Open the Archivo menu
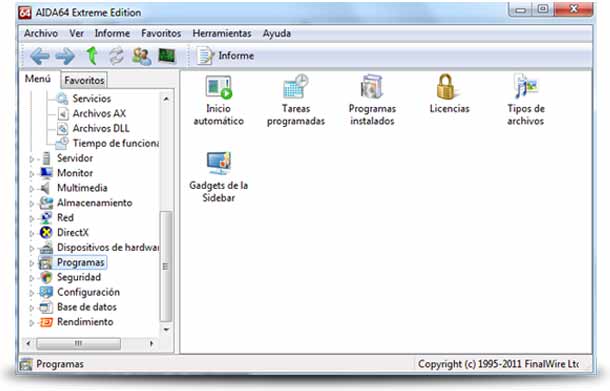This screenshot has height=391, width=610. coord(41,33)
